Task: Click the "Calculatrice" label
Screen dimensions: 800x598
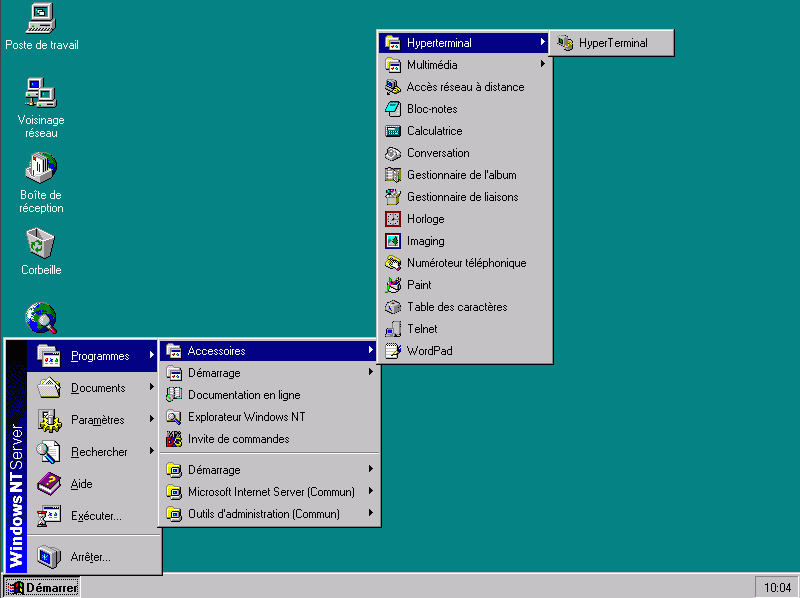Action: 435,131
